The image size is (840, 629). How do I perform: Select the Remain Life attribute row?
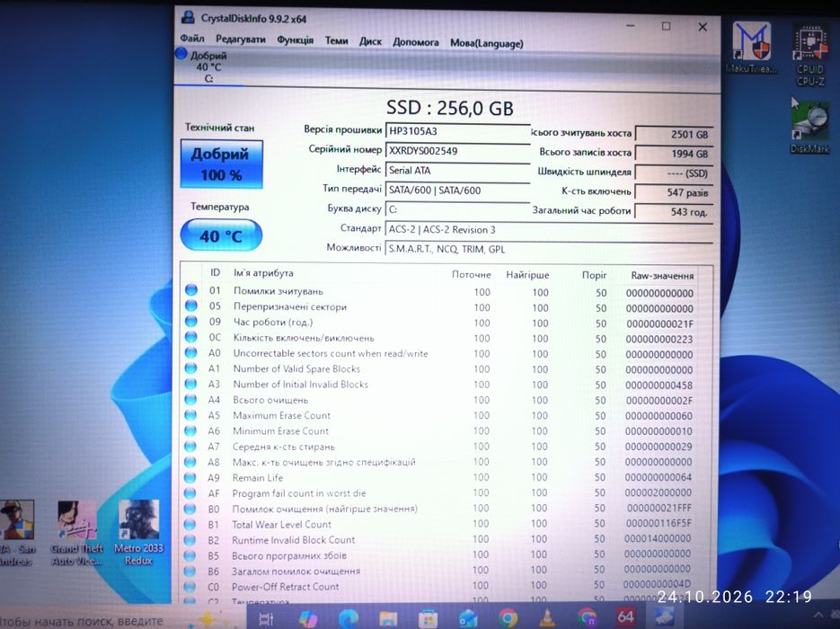(438, 477)
